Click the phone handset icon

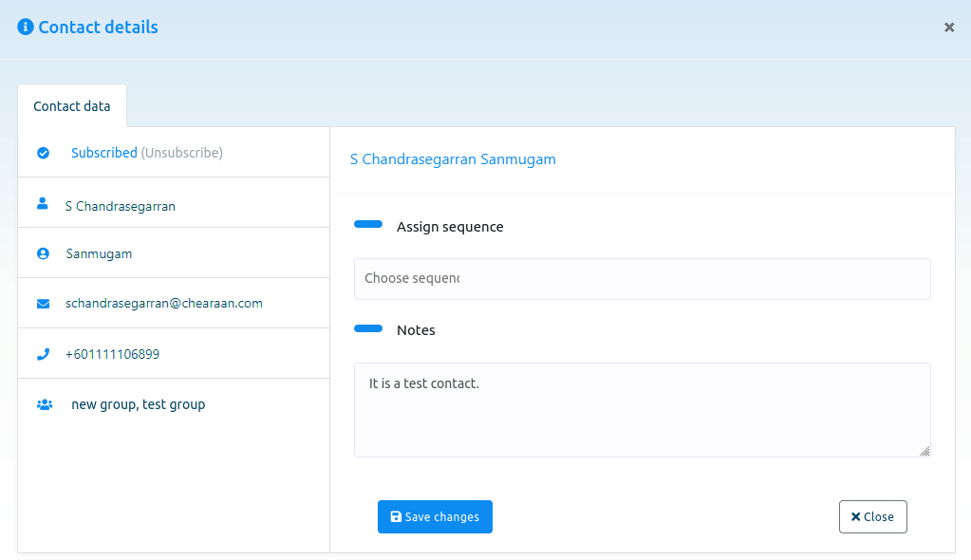tap(44, 354)
